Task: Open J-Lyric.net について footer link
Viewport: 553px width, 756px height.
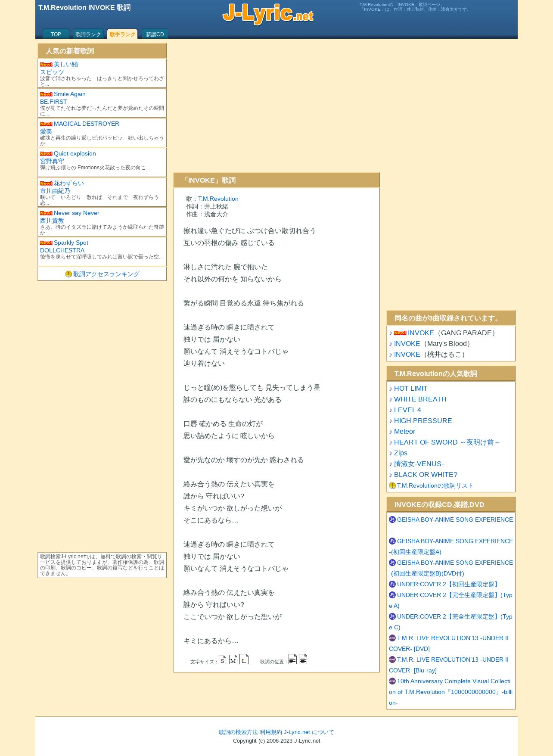Action: 309,732
